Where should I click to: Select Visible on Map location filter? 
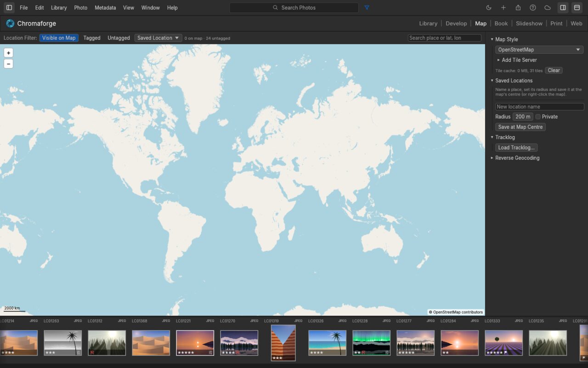click(x=59, y=38)
